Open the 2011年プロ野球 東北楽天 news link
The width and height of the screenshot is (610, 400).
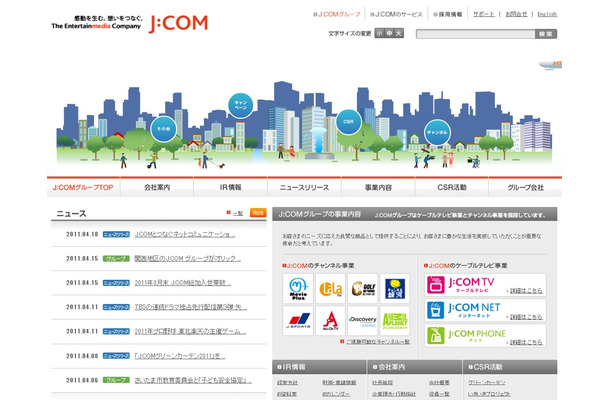tap(190, 332)
